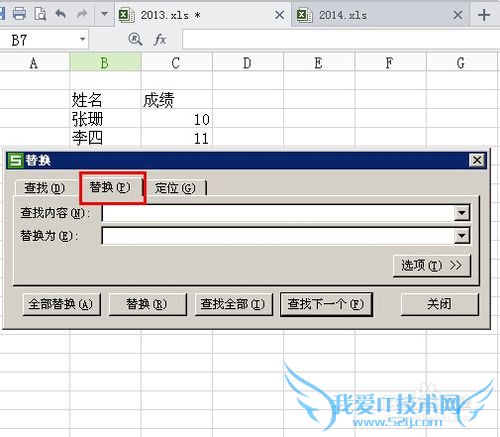Redo the last undone action
Screen dimensions: 500x437
(x=82, y=14)
